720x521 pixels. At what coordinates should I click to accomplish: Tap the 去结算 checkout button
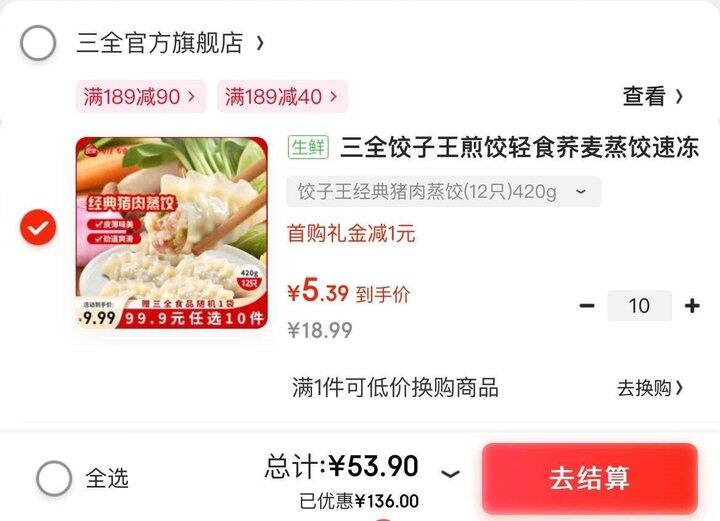click(x=590, y=478)
